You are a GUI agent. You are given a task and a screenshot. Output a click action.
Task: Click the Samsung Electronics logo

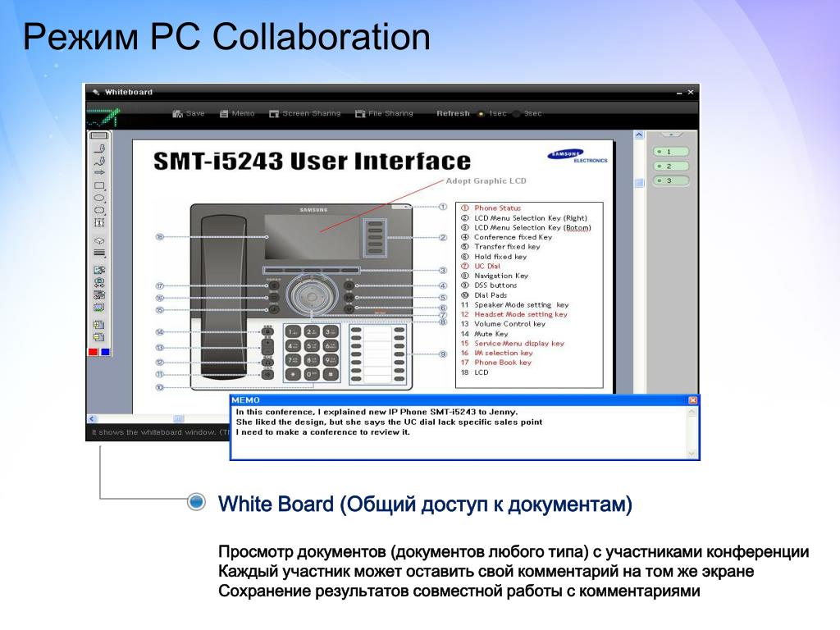tap(577, 156)
